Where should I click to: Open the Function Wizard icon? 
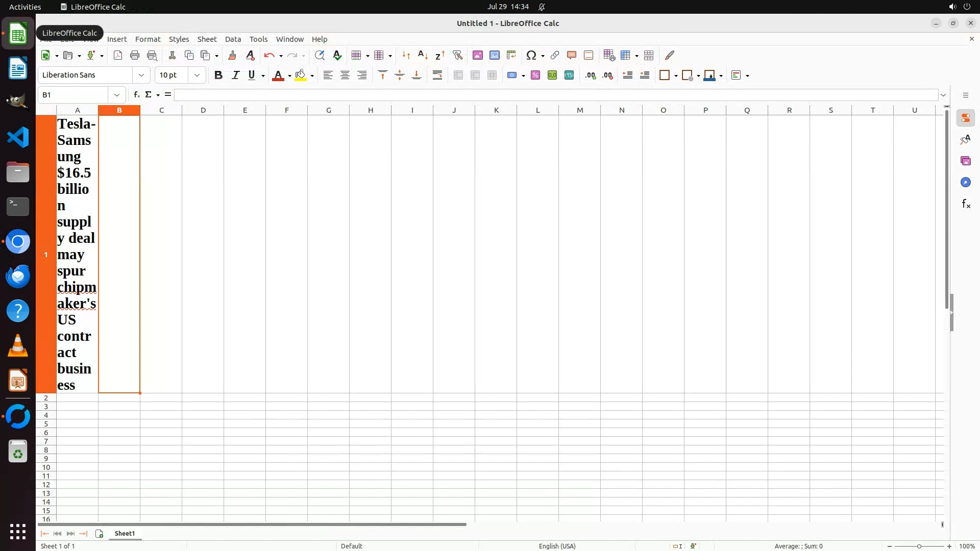point(136,95)
